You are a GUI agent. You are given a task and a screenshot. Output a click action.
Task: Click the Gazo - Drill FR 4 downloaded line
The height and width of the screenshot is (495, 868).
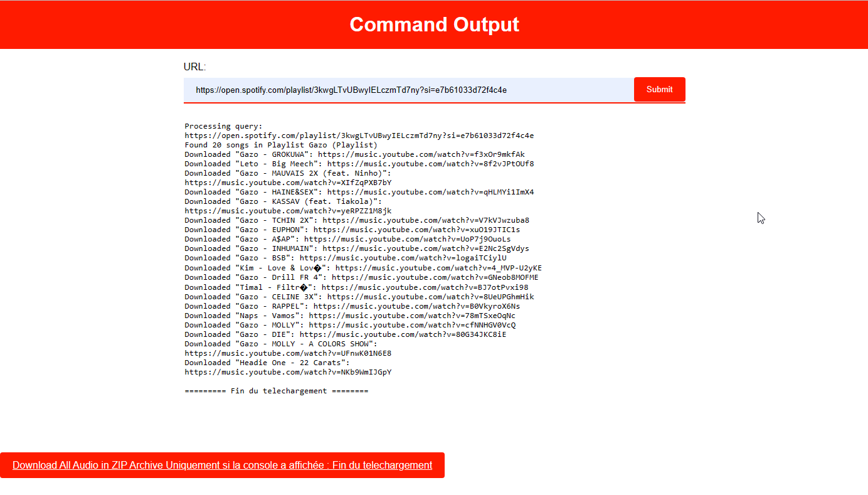pyautogui.click(x=361, y=277)
